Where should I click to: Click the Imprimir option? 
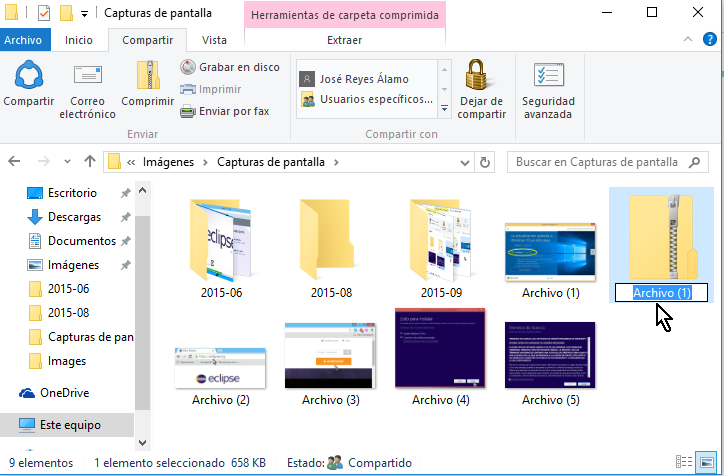pos(211,89)
